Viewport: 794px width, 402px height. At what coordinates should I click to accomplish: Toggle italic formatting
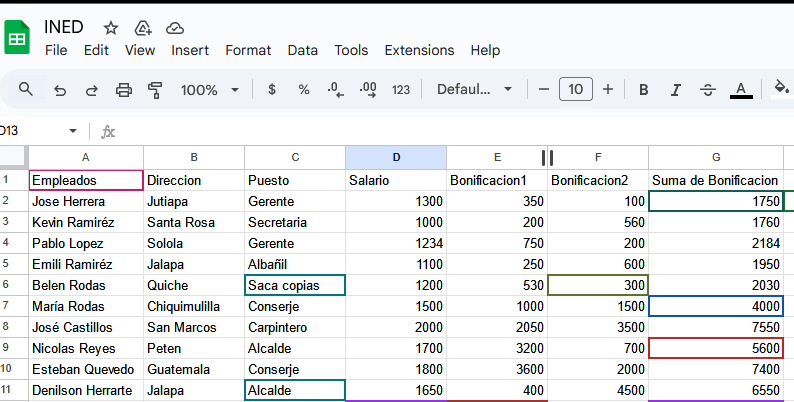tap(676, 90)
